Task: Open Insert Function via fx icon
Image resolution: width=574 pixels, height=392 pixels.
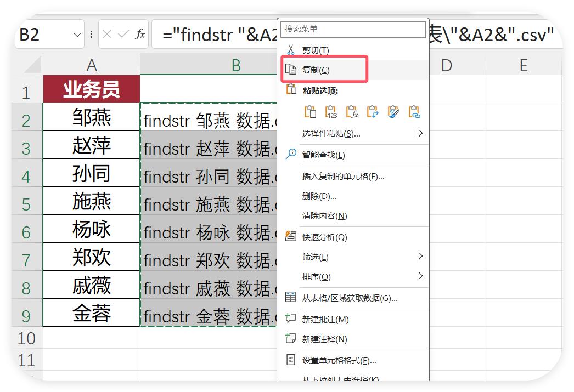Action: pos(140,34)
